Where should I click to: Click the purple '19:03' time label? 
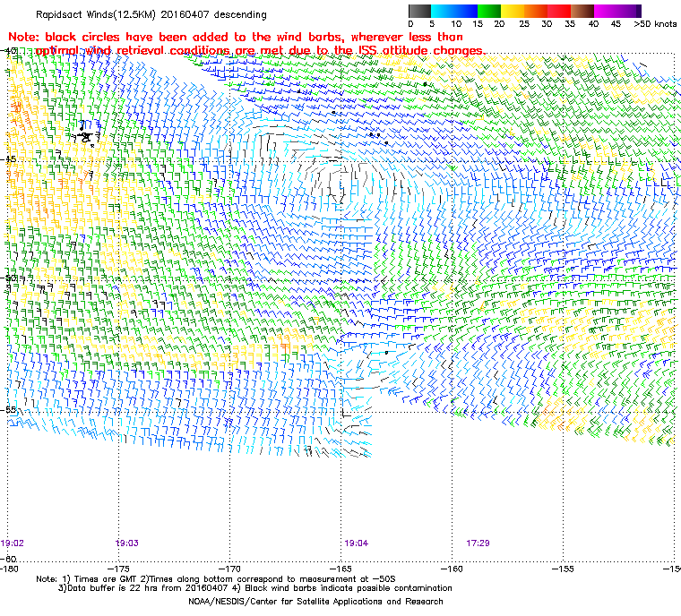coord(127,543)
